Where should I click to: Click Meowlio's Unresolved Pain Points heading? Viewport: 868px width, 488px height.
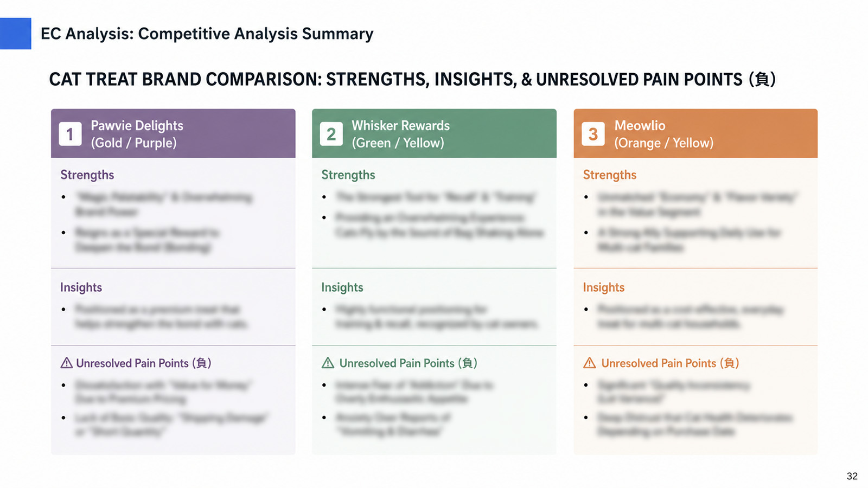[670, 363]
